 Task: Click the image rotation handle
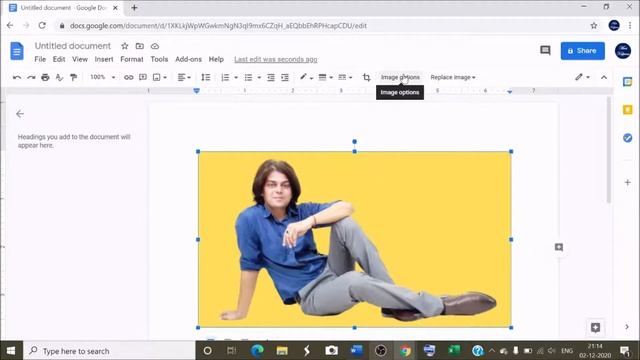(354, 142)
